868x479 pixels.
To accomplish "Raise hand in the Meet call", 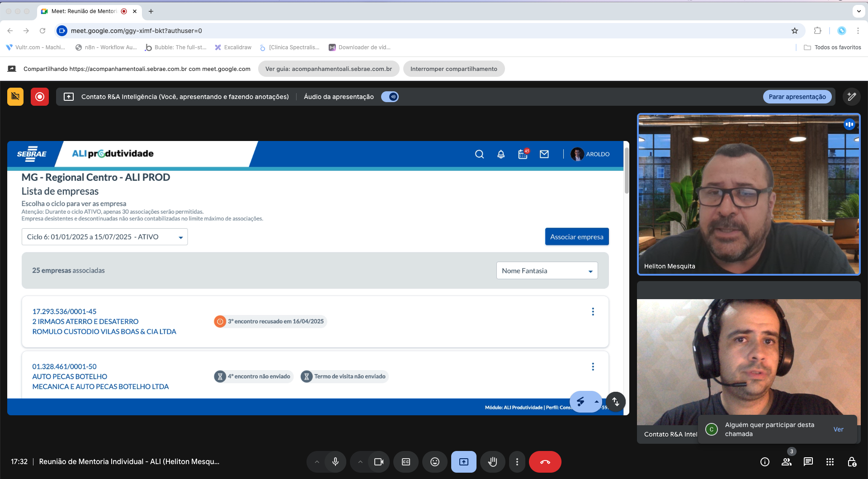I will coord(492,462).
